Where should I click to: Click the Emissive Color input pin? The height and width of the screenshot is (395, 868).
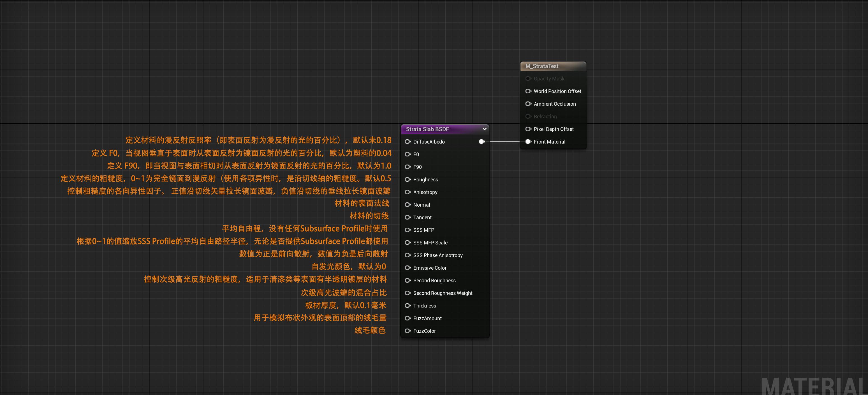coord(408,268)
